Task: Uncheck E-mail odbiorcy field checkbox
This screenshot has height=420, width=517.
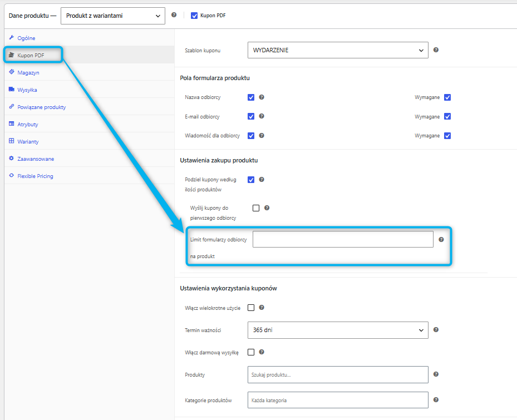Action: (x=251, y=116)
